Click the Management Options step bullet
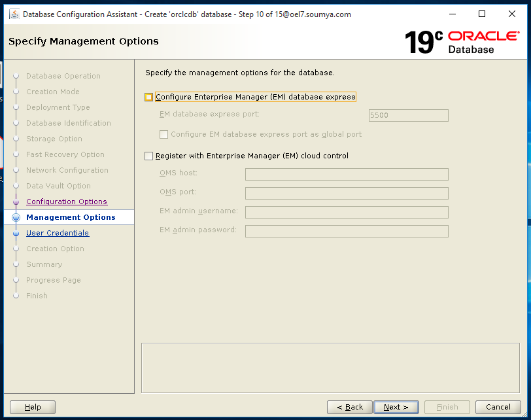531x420 pixels. [x=16, y=217]
